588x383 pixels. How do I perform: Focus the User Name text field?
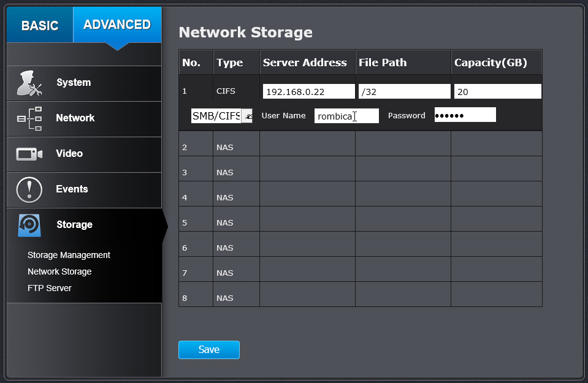click(x=346, y=116)
